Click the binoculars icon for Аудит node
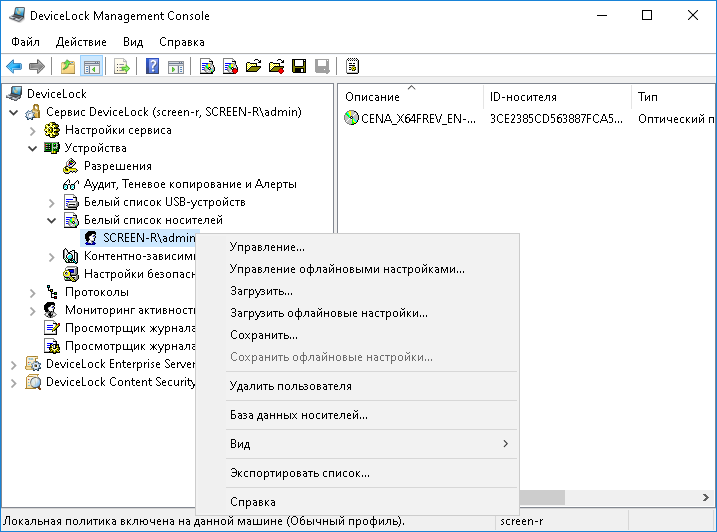 [71, 184]
